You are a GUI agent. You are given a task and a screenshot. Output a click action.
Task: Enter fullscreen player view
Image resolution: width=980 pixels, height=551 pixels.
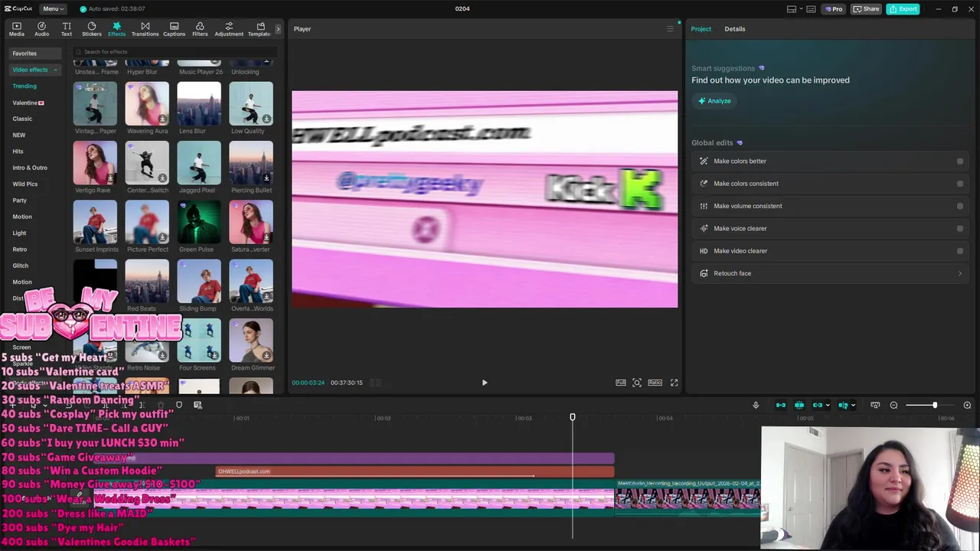click(674, 383)
